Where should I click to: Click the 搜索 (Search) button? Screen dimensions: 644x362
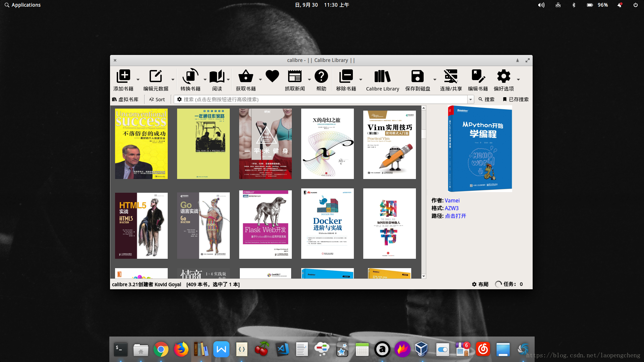[x=486, y=100]
